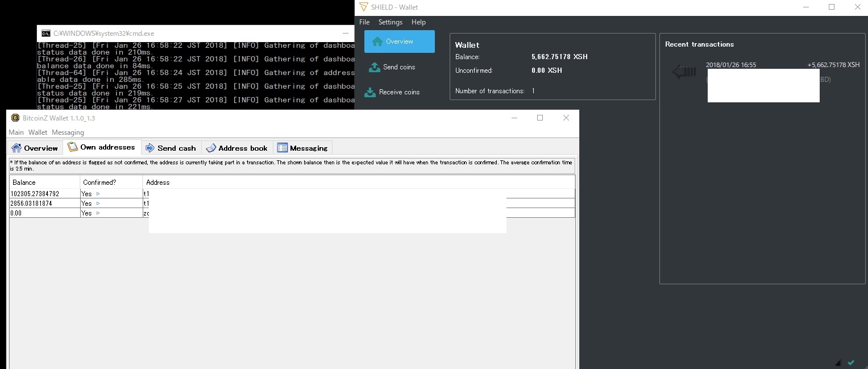Open the Help menu in SHIELD wallet

(x=418, y=22)
